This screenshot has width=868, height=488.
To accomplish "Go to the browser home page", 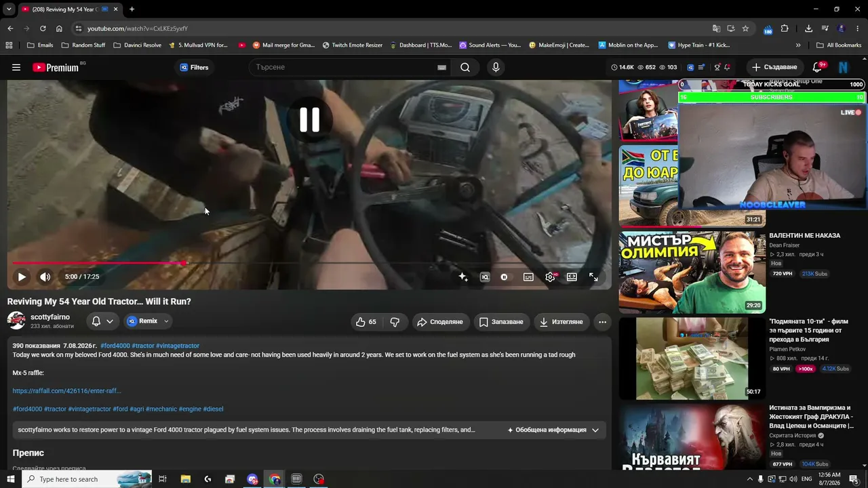I will click(59, 28).
